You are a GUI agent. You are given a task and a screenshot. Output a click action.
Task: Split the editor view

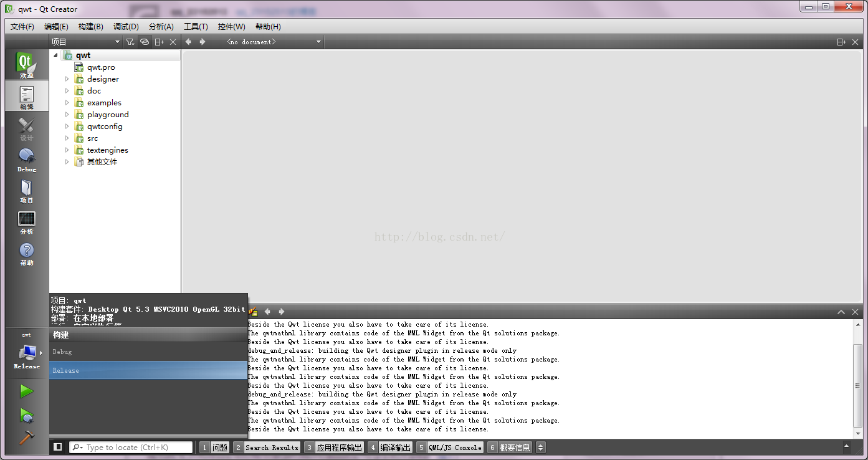(x=841, y=42)
